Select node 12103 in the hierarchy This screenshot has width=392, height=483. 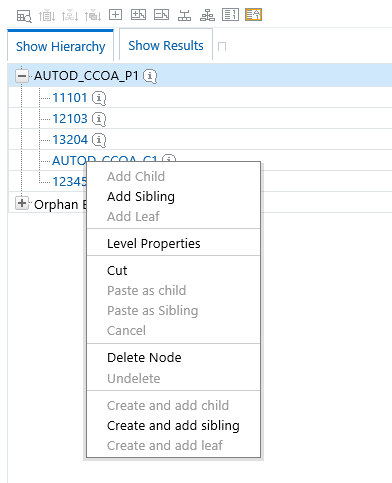click(x=70, y=119)
